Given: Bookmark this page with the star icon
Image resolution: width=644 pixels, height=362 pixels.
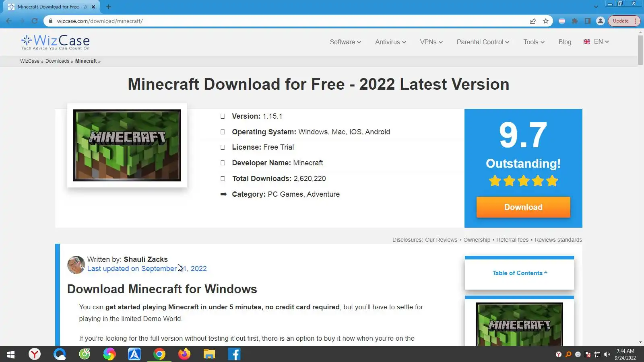Looking at the screenshot, I should [x=546, y=21].
